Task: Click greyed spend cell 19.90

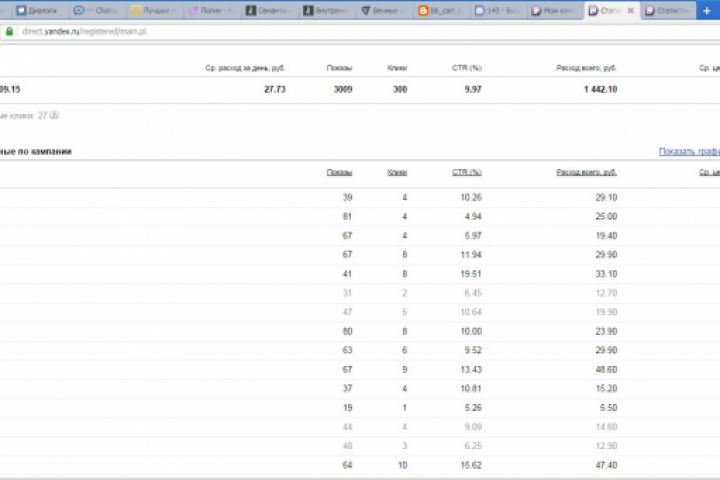Action: [606, 312]
